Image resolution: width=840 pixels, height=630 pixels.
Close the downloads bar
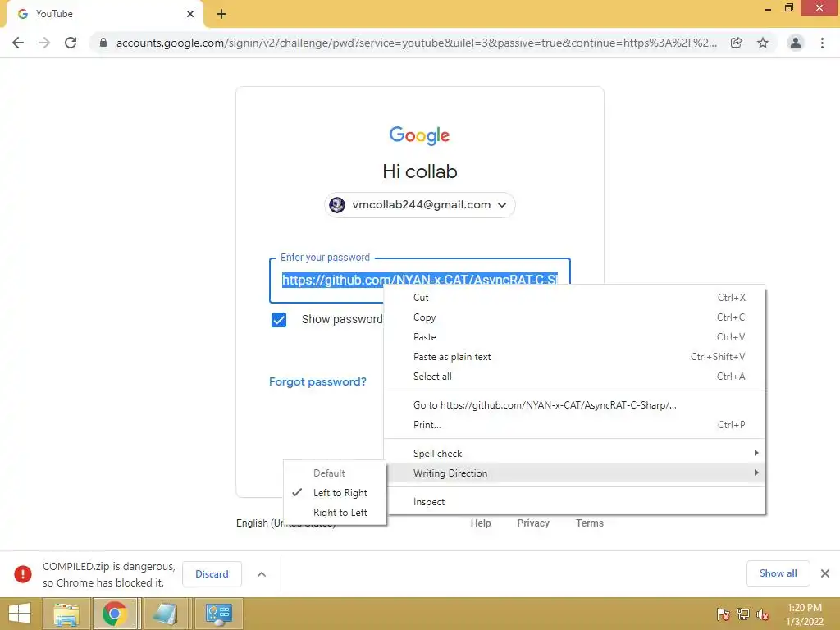pos(825,573)
